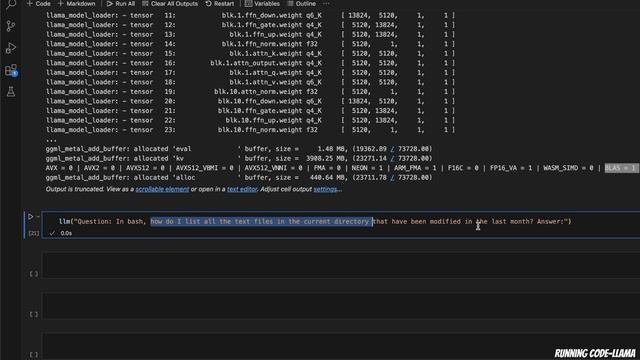Open the Run and Debug view
Screen dimensions: 640x360
tap(11, 48)
